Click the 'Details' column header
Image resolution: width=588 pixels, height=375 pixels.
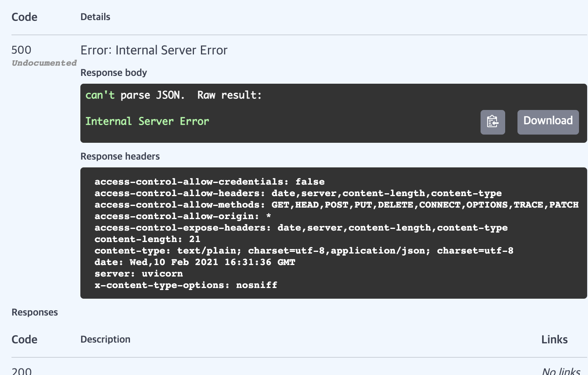(95, 17)
